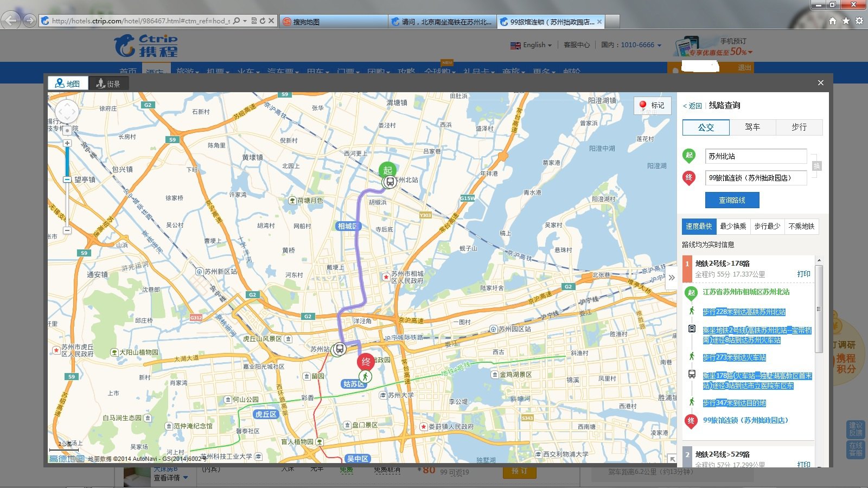868x488 pixels.
Task: Switch to the 驾车 driving tab
Action: [752, 127]
